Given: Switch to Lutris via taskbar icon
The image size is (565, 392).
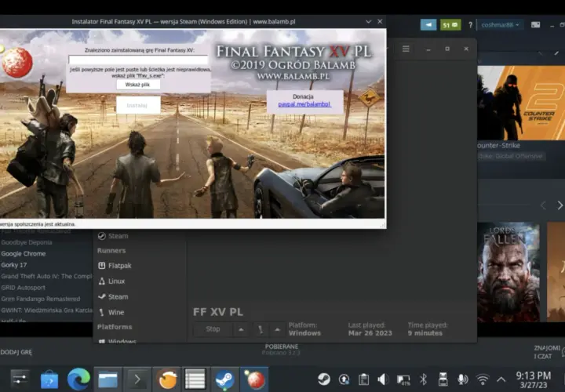Looking at the screenshot, I should coord(167,379).
